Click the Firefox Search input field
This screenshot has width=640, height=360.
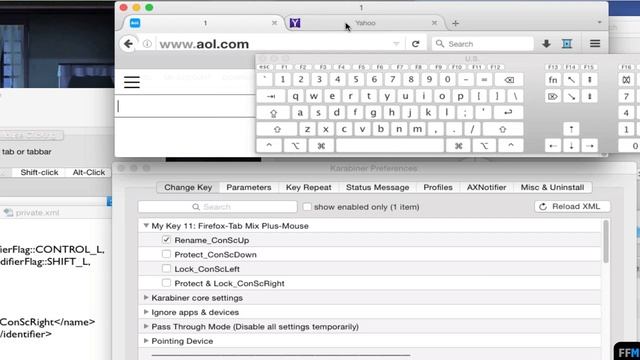(482, 44)
